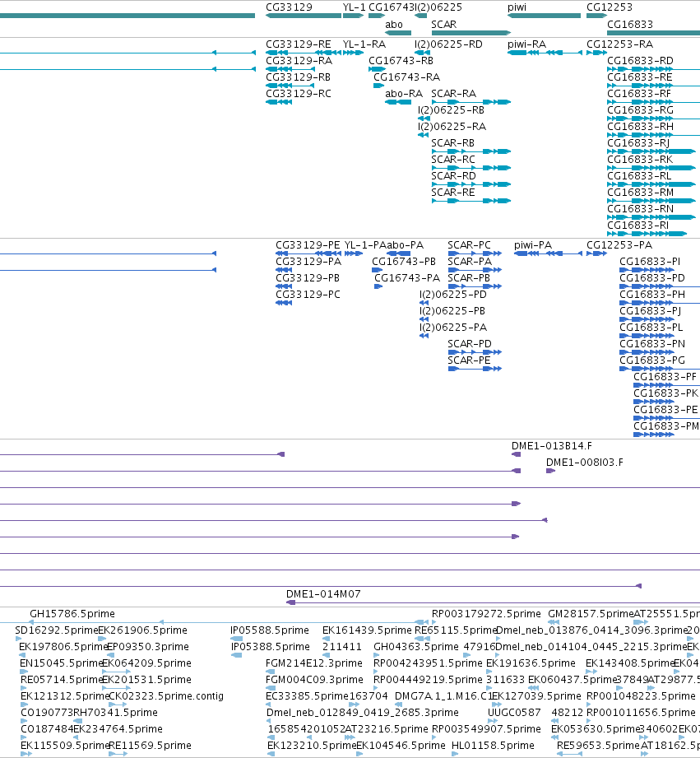Select the piwi gene bar glyph
Screen dimensions: 700x758
click(544, 16)
